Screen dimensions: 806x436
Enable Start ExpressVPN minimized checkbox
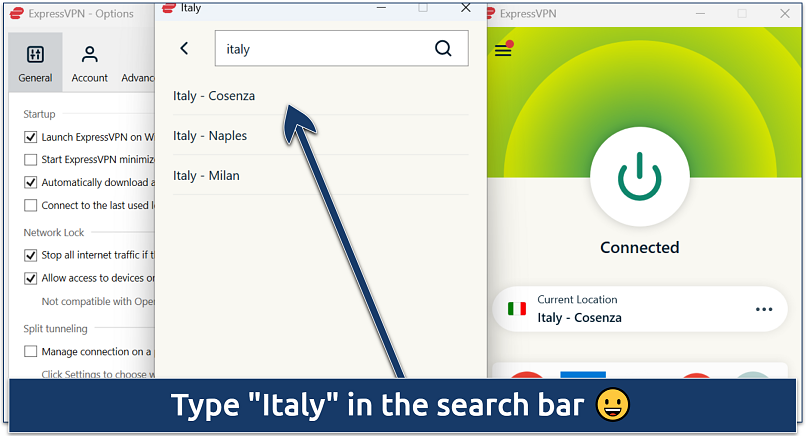tap(31, 160)
